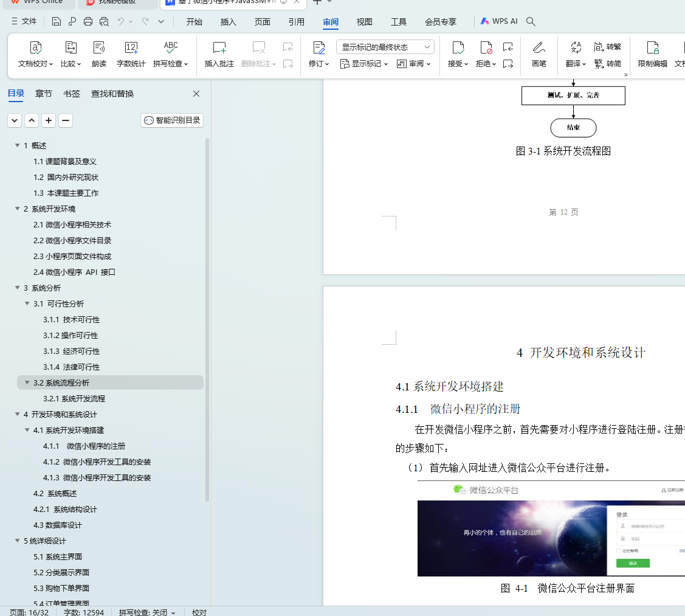Screen dimensions: 685x616
Task: Select '5.2 分类展示界面' in outline
Action: click(x=61, y=572)
